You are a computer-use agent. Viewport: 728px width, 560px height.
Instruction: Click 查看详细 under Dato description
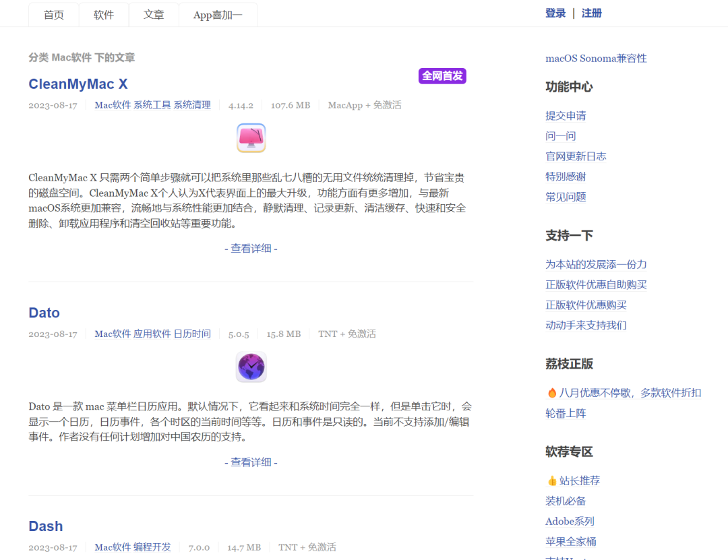pyautogui.click(x=251, y=462)
